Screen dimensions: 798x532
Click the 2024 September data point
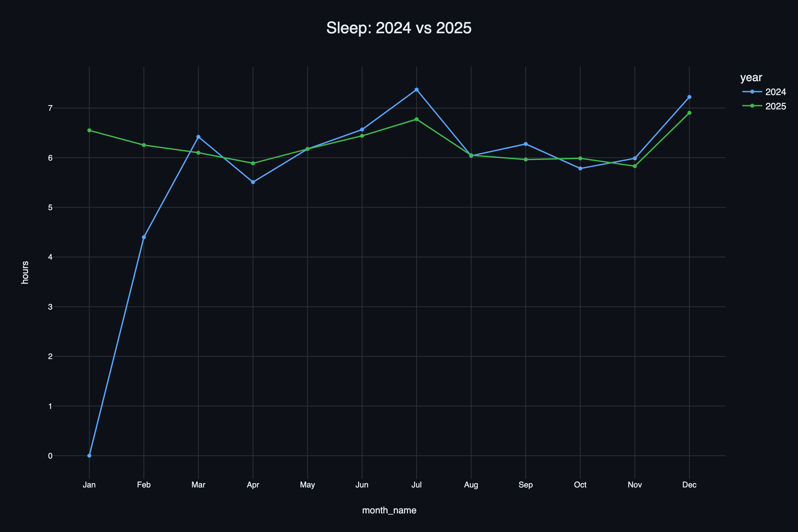click(x=526, y=144)
